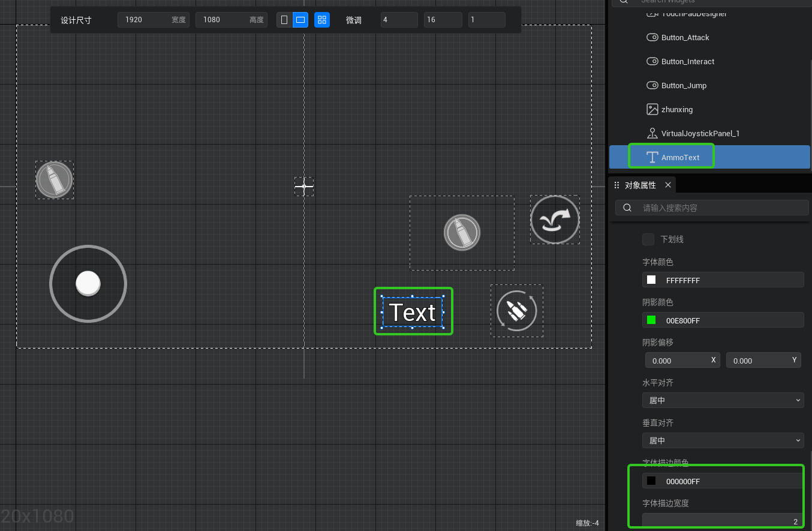Click the 微调 field showing 4
The image size is (812, 531).
399,20
